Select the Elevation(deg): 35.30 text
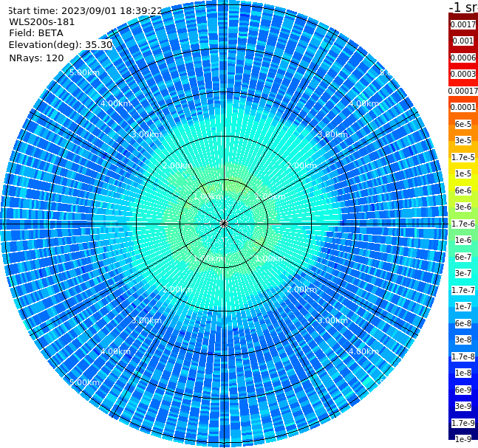478x448 pixels. 61,45
